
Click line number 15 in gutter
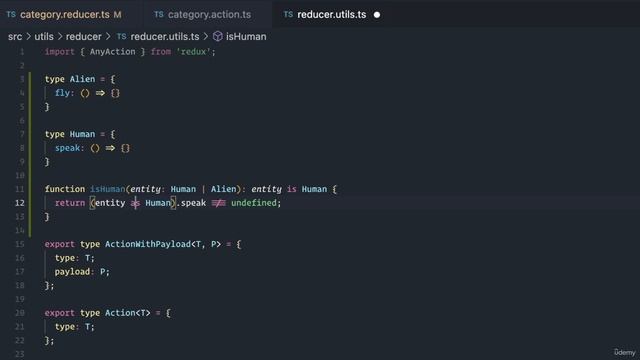click(x=20, y=244)
